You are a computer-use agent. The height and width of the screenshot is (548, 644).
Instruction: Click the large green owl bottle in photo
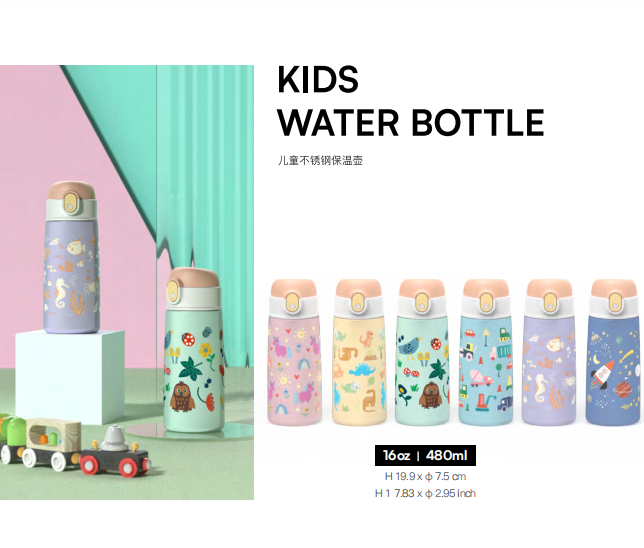click(194, 350)
